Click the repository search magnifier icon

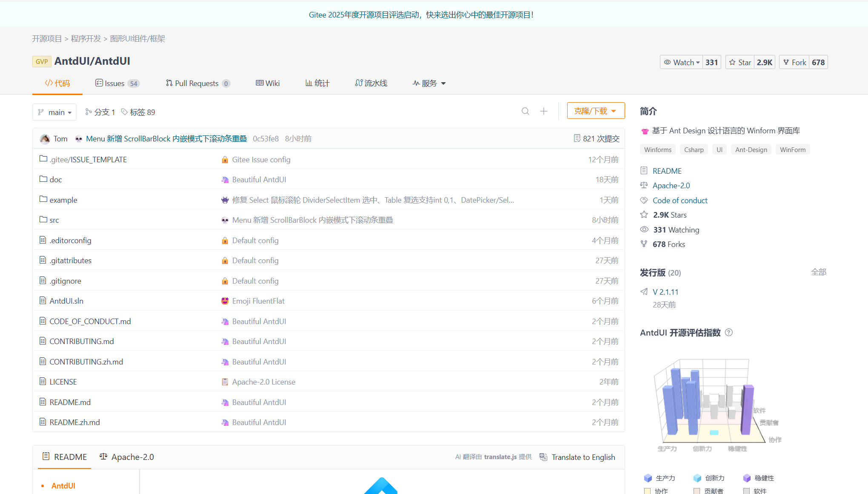coord(525,111)
